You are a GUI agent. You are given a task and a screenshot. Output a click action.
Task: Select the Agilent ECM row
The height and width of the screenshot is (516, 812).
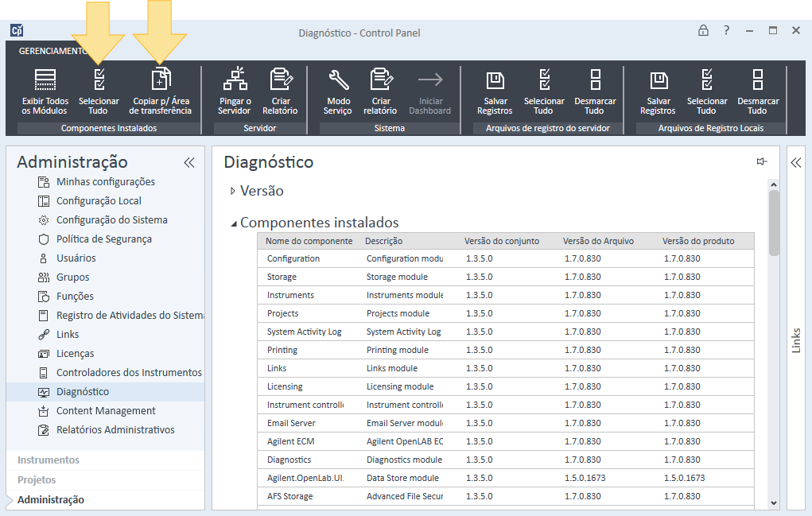[x=506, y=441]
